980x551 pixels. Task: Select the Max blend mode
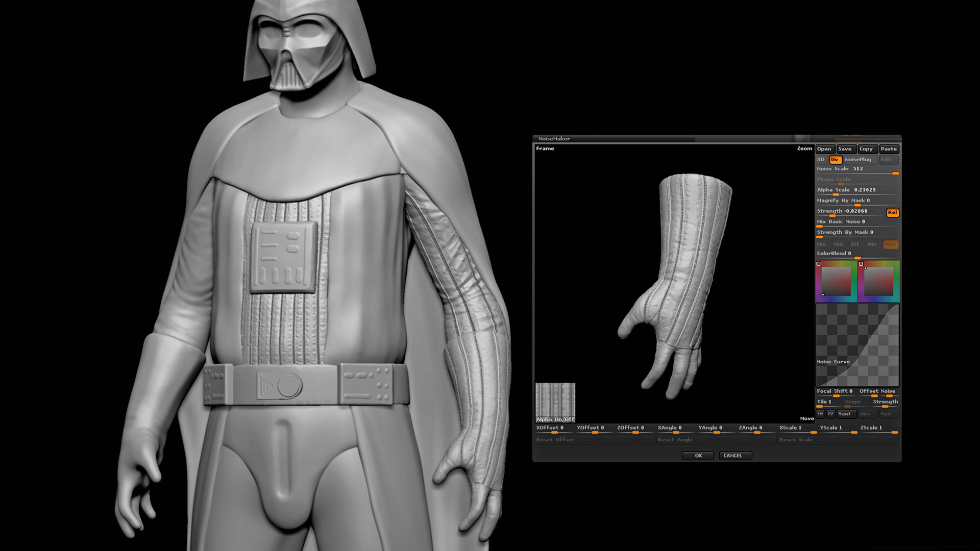[890, 244]
